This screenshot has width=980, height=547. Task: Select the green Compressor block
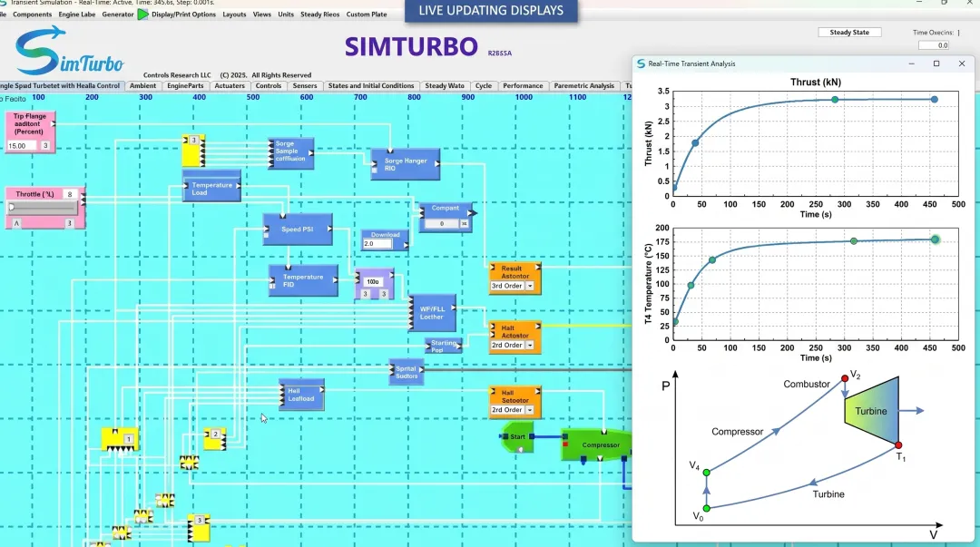point(596,444)
